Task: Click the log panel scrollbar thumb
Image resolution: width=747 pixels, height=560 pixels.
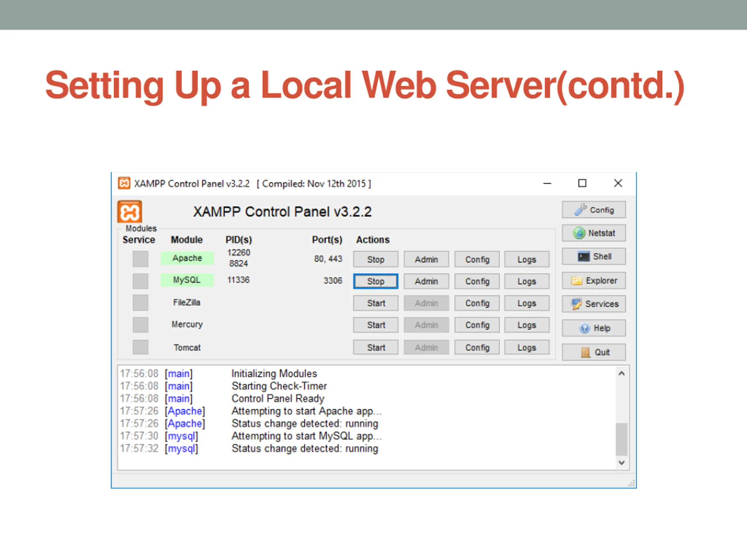Action: (621, 439)
